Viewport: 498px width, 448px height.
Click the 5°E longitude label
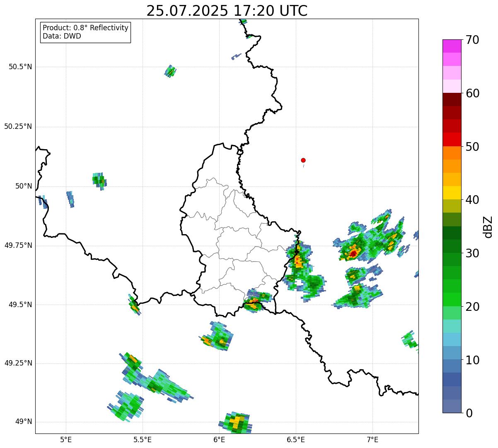click(66, 439)
